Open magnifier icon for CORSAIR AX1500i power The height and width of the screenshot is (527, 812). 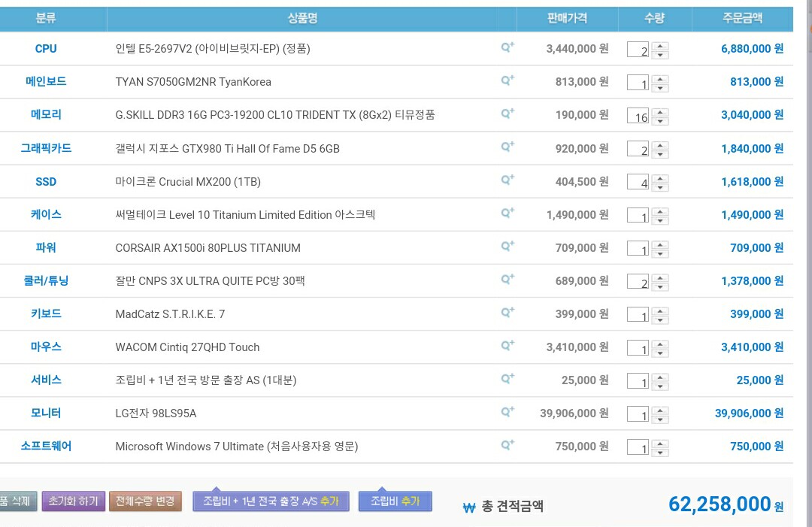tap(507, 247)
